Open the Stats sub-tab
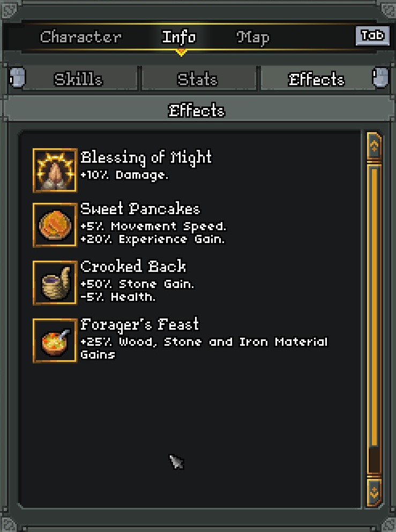The width and height of the screenshot is (396, 532). tap(197, 79)
